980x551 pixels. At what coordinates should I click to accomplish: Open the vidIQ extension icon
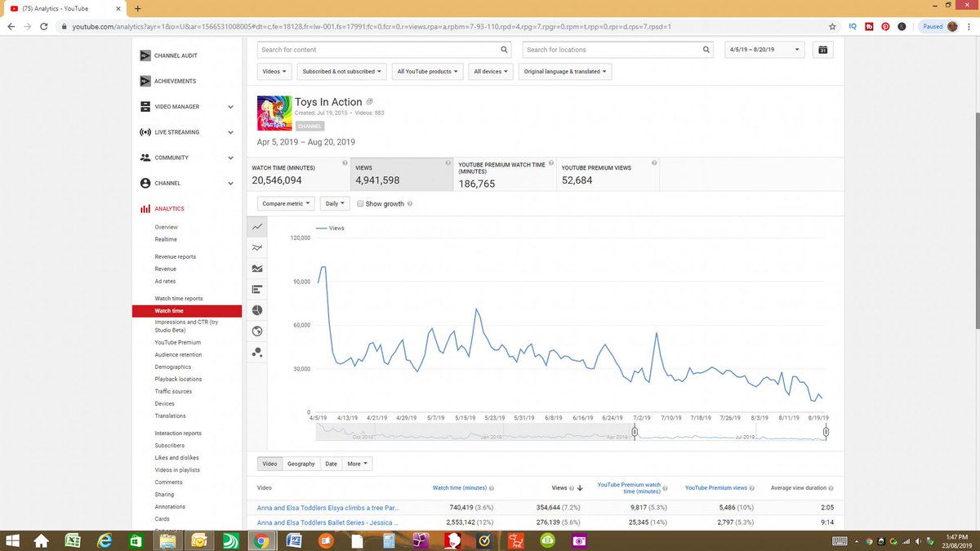pos(853,26)
